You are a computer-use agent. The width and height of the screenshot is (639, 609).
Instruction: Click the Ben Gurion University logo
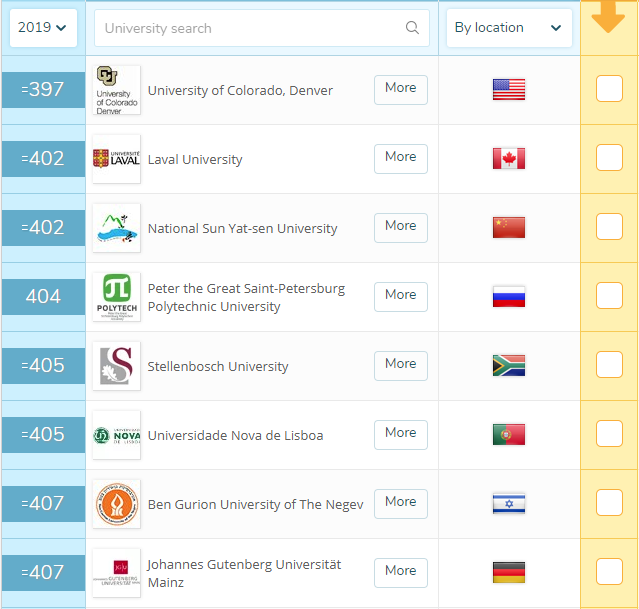[116, 504]
